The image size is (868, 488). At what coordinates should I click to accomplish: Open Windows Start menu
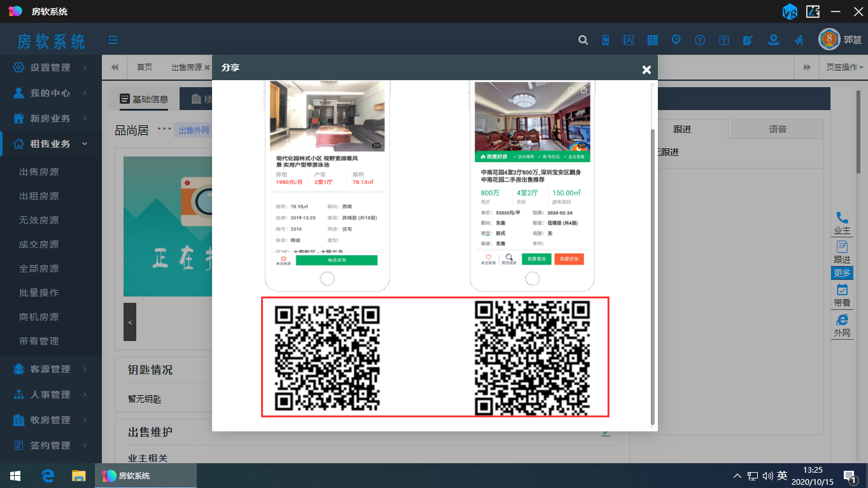pyautogui.click(x=15, y=475)
